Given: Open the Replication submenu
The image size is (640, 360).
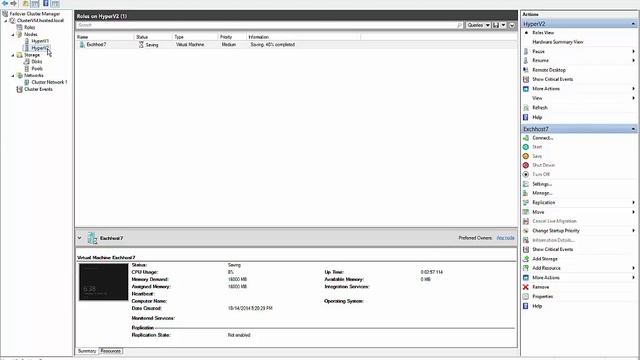Looking at the screenshot, I should (633, 202).
